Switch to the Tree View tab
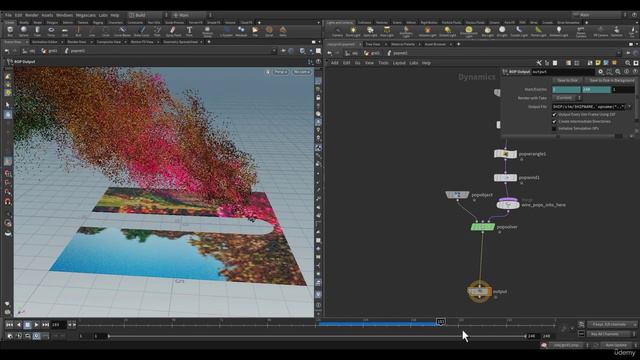 click(x=372, y=44)
